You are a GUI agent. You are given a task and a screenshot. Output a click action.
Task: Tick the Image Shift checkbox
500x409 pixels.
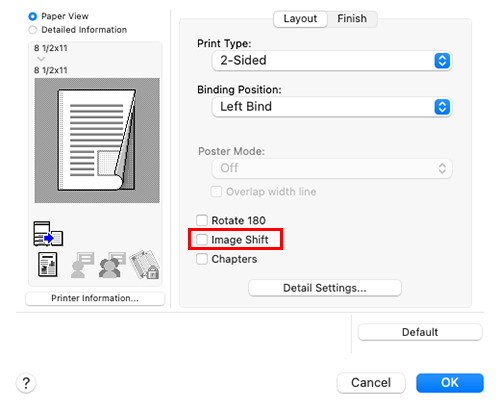click(202, 239)
